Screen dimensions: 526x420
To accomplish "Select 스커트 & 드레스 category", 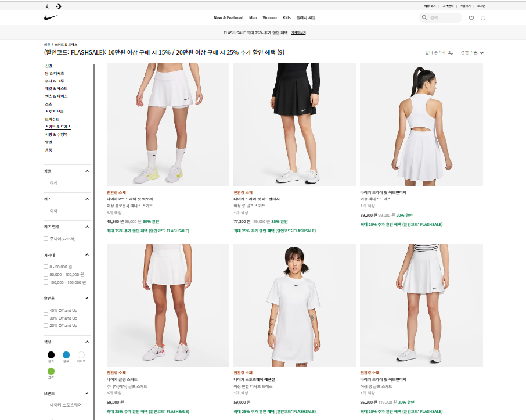I will pyautogui.click(x=58, y=127).
